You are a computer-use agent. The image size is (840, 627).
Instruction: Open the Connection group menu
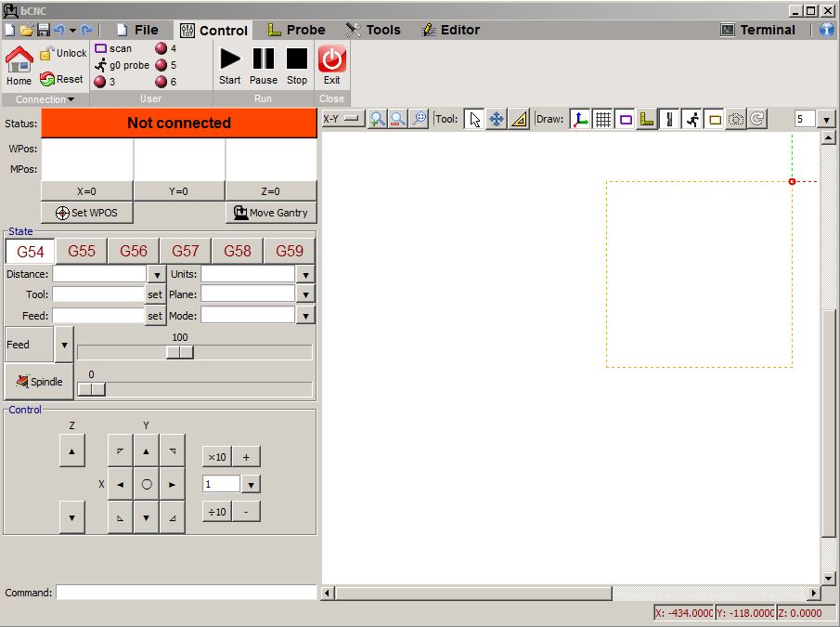45,99
